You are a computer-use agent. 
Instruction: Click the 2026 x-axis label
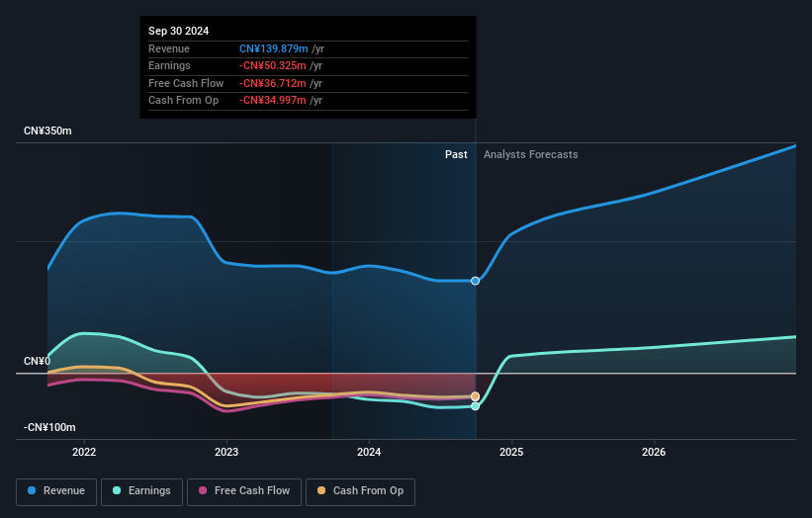(x=654, y=452)
